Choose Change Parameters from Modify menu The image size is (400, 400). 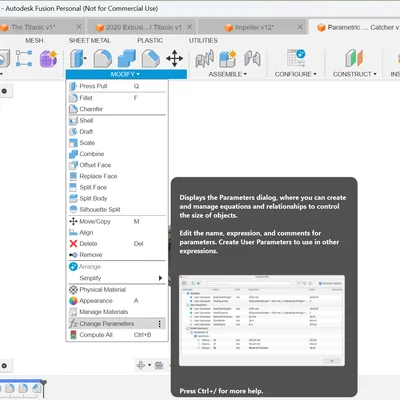(117, 324)
